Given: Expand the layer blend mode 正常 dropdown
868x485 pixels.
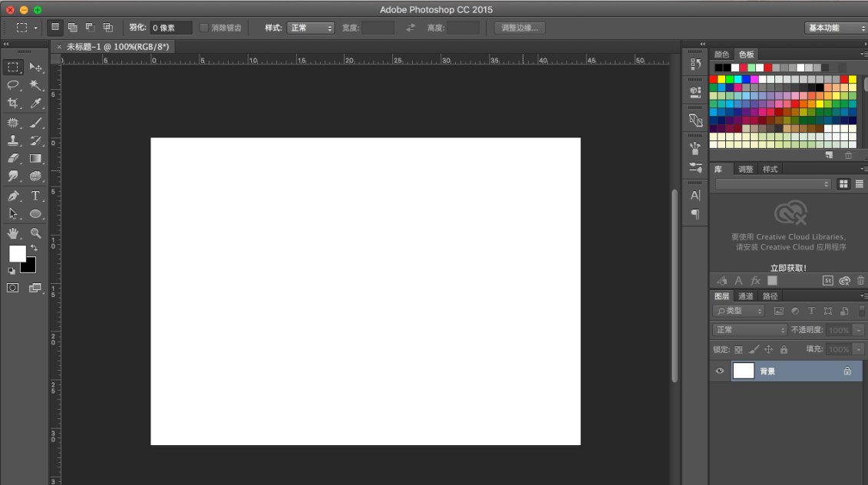Looking at the screenshot, I should [x=750, y=330].
